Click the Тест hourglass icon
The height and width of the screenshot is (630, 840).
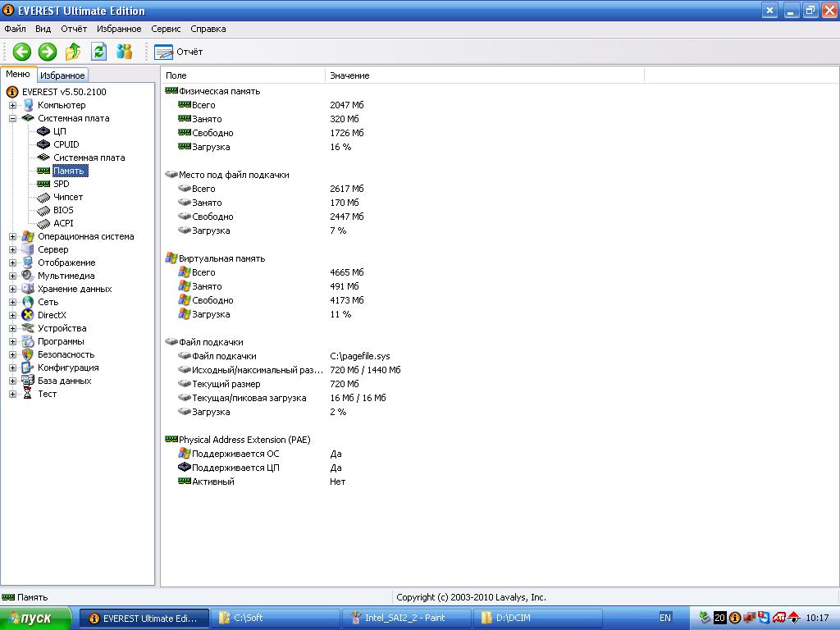pos(28,395)
